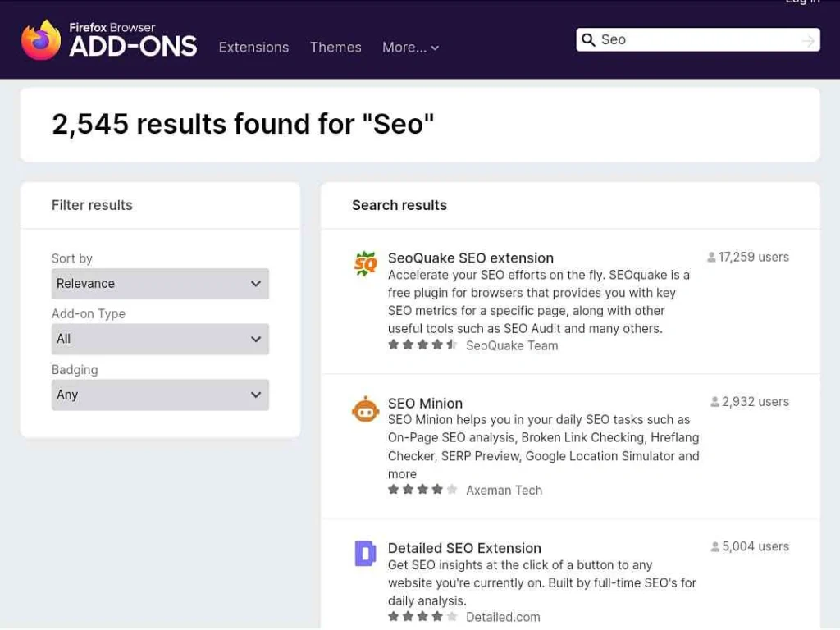Click the SeoQuake description text
This screenshot has width=840, height=630.
pyautogui.click(x=539, y=302)
